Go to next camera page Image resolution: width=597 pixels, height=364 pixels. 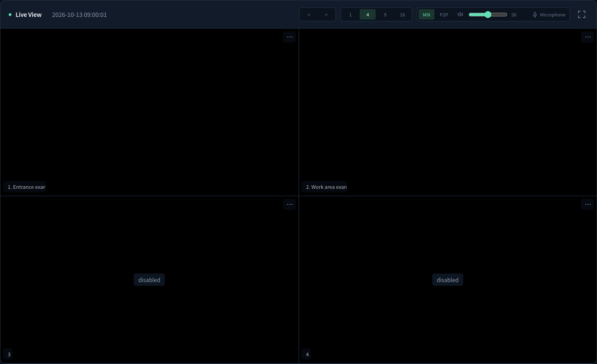tap(326, 15)
